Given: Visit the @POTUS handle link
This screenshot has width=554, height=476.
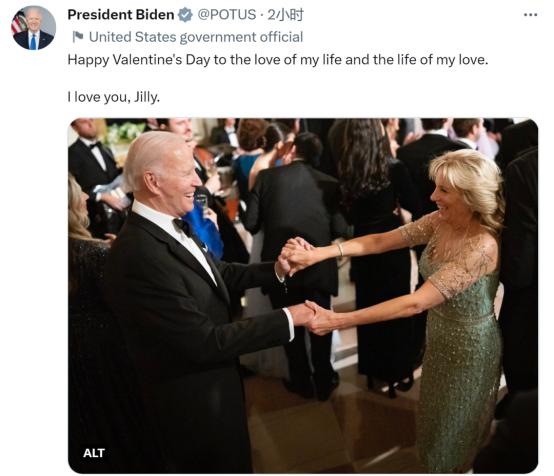Looking at the screenshot, I should point(226,15).
